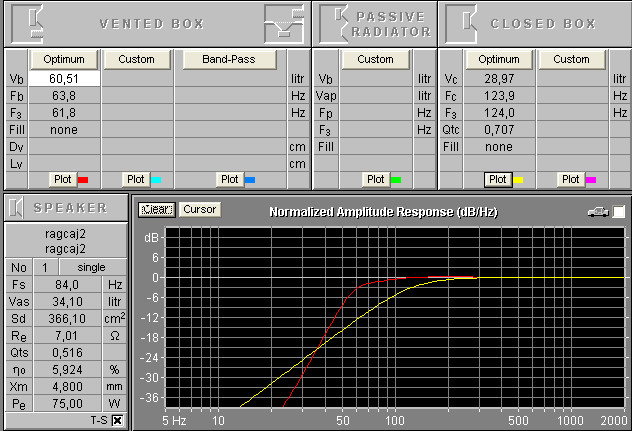Plot the passive radiator response (green)
The height and width of the screenshot is (431, 632).
(x=376, y=179)
